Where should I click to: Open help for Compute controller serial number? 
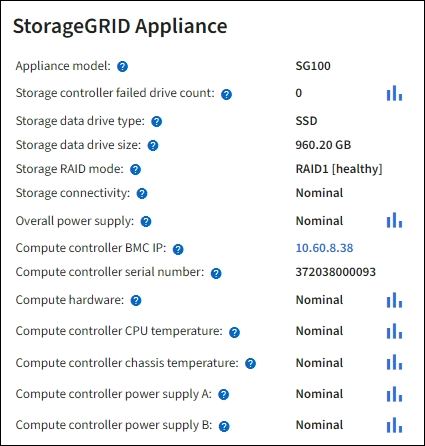[216, 273]
